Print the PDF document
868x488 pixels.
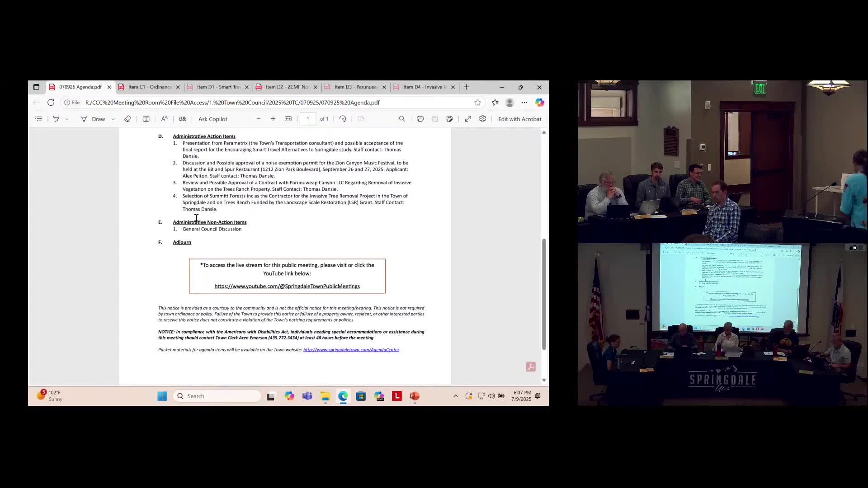(420, 119)
